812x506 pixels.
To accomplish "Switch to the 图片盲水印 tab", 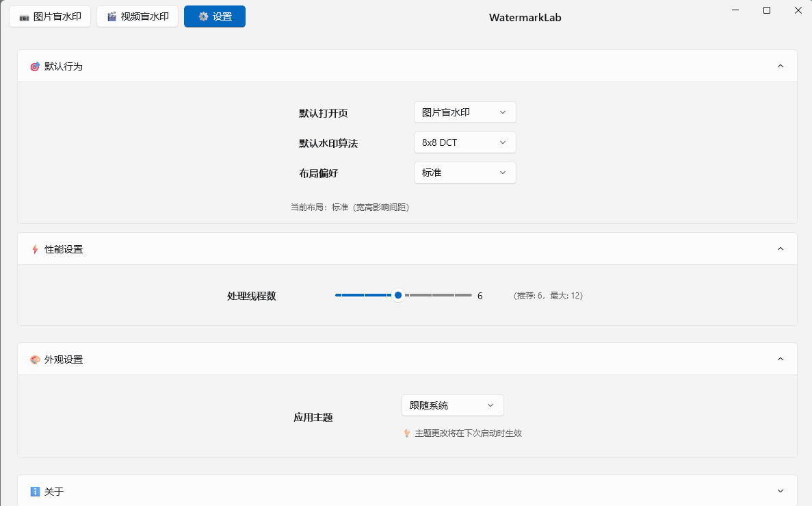I will [x=50, y=17].
